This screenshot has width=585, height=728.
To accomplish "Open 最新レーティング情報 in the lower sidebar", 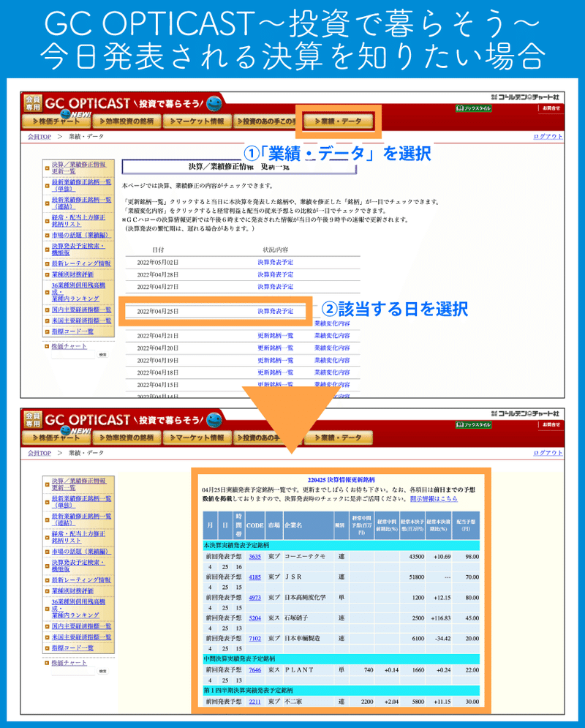I will click(x=81, y=580).
